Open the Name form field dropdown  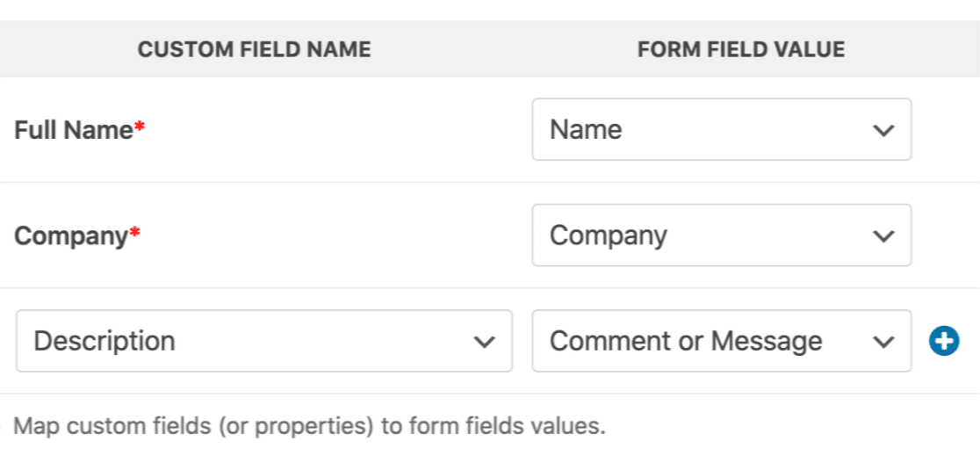pyautogui.click(x=720, y=130)
